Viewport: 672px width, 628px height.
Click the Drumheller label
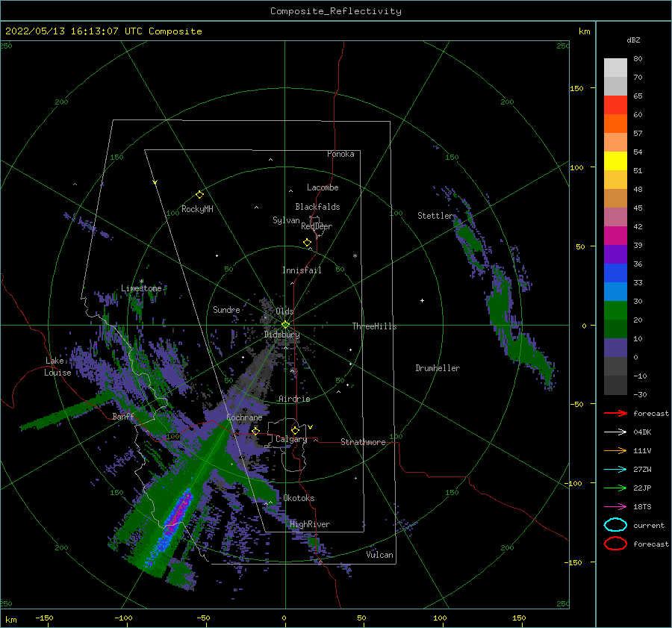[x=438, y=368]
